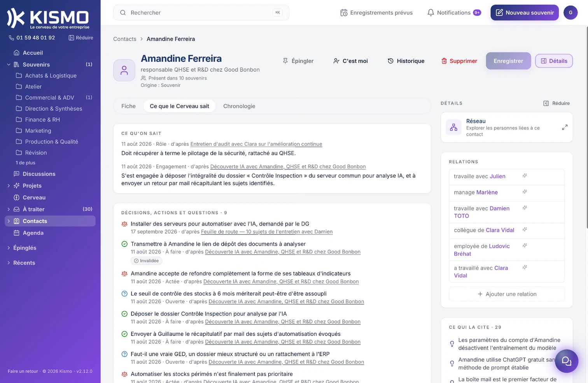The height and width of the screenshot is (383, 588).
Task: Expand the À traiter section chevron
Action: tap(9, 209)
